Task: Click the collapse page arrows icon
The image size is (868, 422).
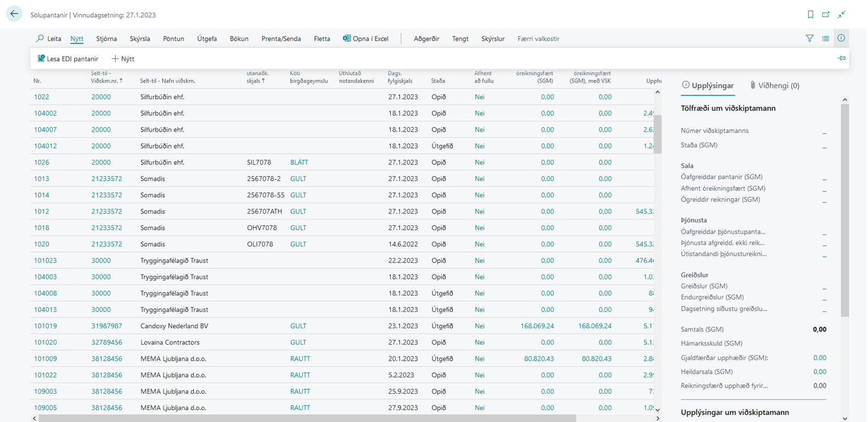Action: (x=842, y=15)
